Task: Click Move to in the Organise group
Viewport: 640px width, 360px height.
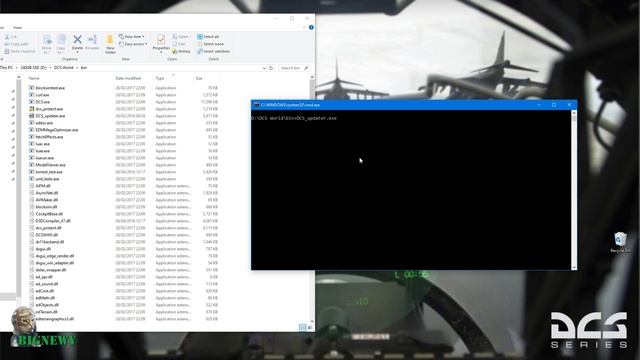Action: (47, 44)
